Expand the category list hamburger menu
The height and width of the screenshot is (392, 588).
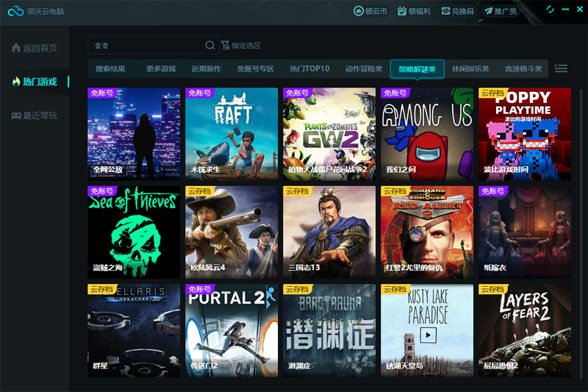click(x=561, y=68)
